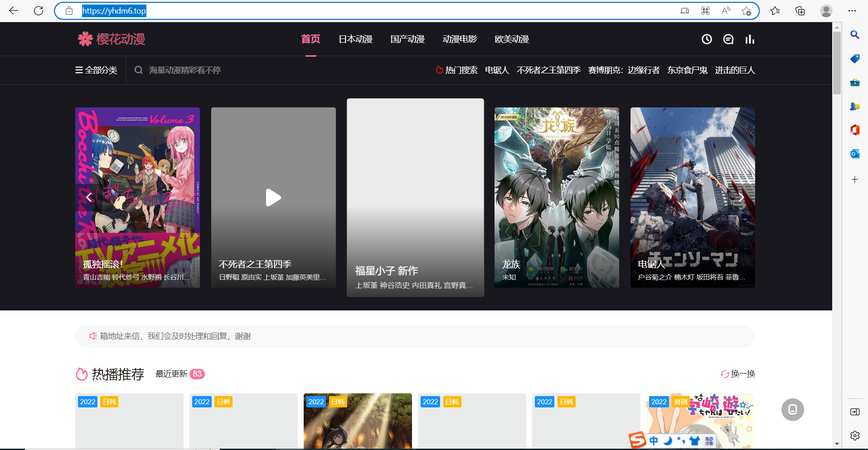Search hot keyword 东京食尸鬼

[687, 70]
